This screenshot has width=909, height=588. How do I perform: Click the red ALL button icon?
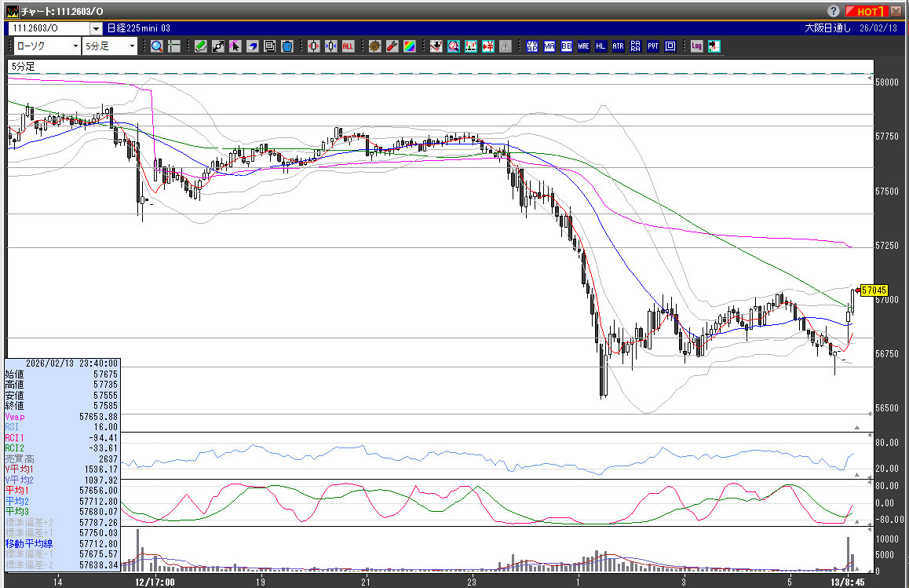348,46
